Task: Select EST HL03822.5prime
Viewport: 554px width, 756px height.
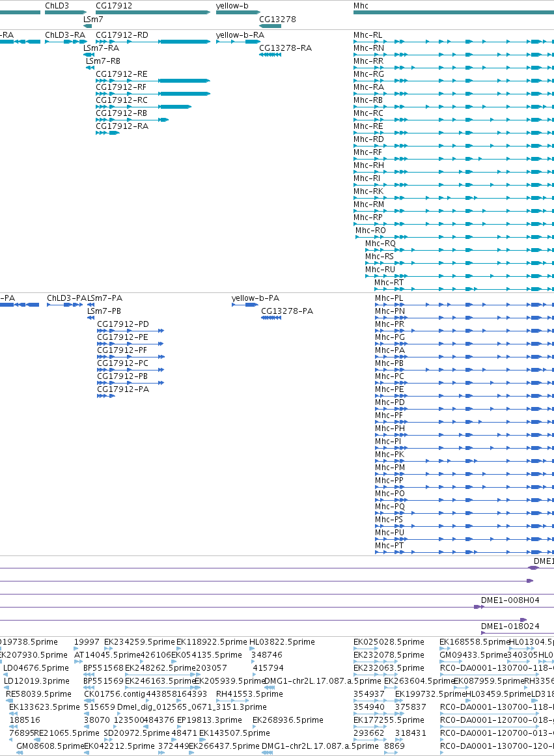Action: pyautogui.click(x=282, y=642)
